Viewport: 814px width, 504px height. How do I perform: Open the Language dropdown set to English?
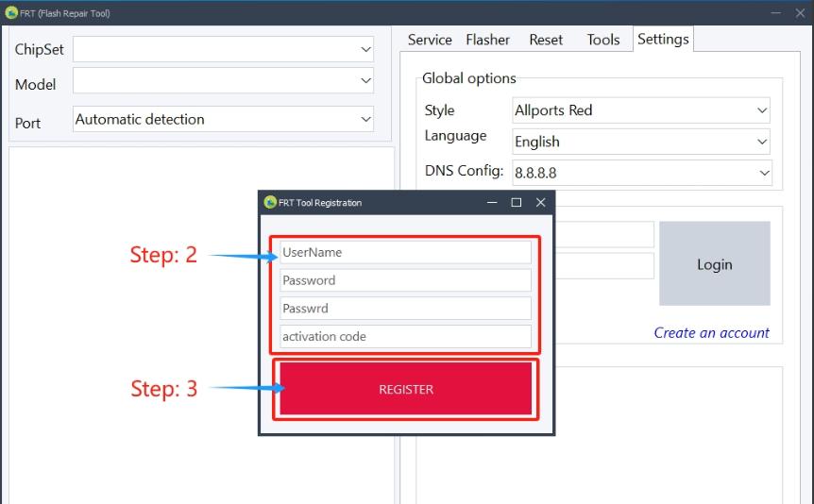tap(641, 142)
